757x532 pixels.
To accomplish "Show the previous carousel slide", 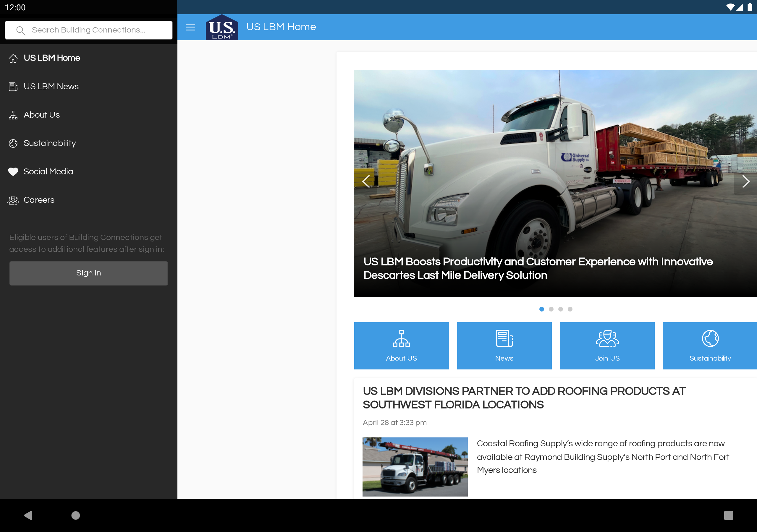I will point(366,181).
